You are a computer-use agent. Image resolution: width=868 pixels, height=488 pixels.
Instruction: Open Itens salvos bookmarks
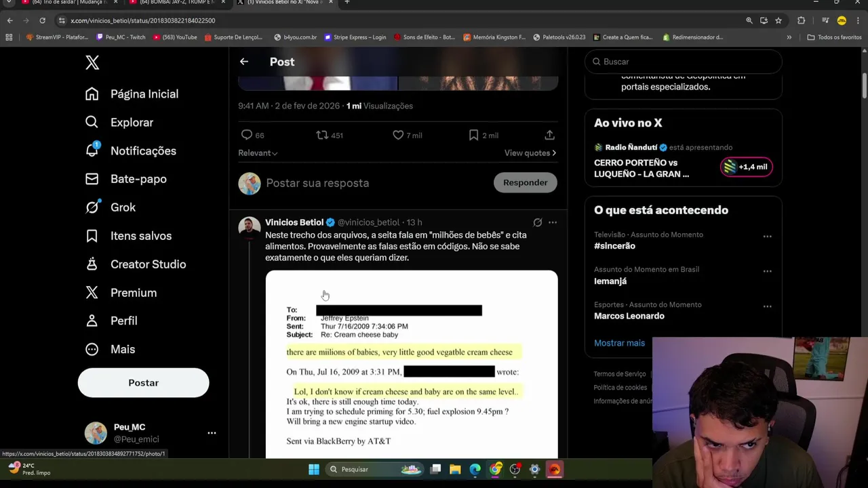[129, 236]
